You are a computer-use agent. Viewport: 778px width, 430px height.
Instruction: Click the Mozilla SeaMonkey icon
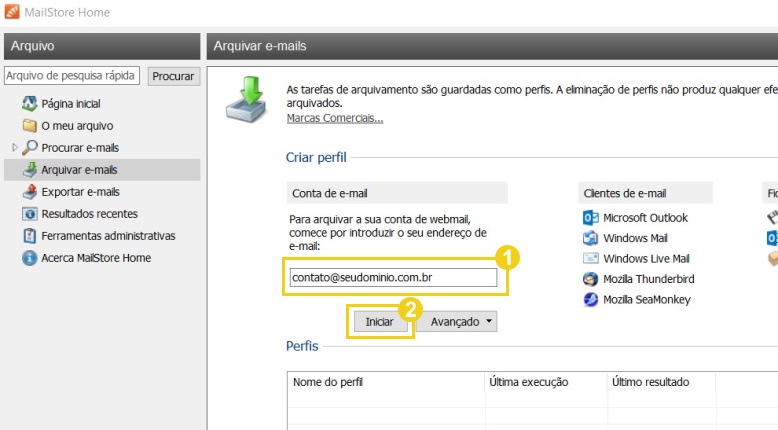click(590, 300)
